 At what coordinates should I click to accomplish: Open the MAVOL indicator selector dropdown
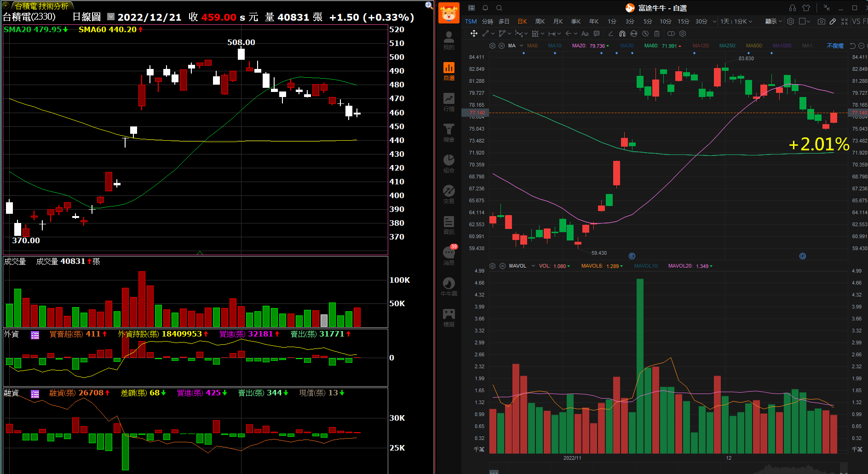[x=533, y=266]
